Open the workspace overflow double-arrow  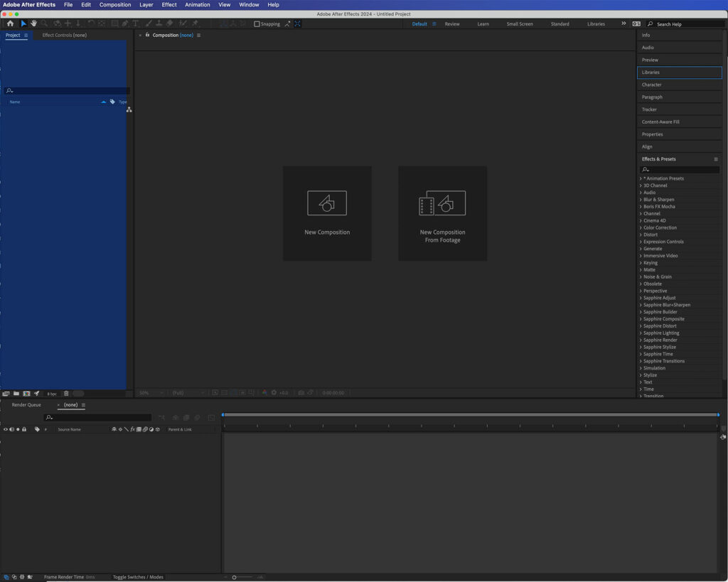click(623, 23)
